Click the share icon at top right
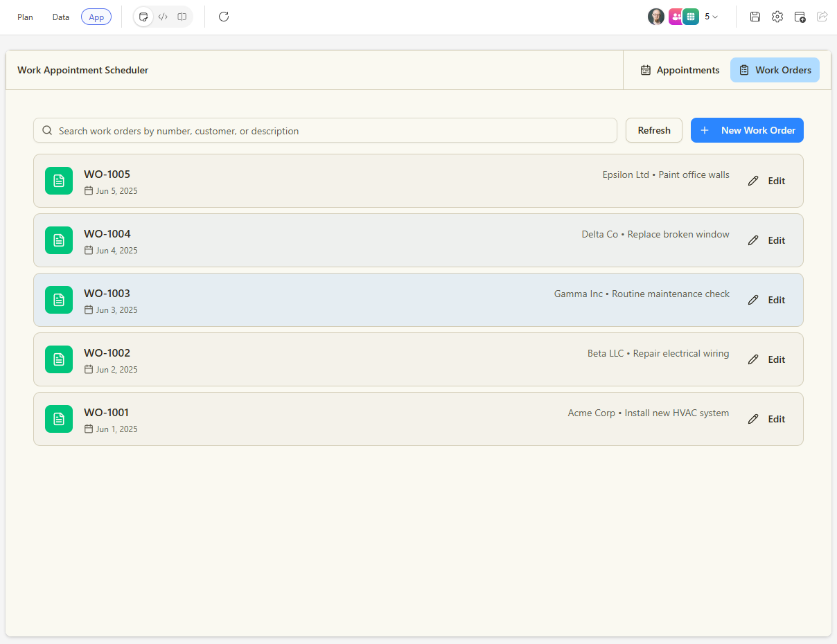 [x=822, y=17]
